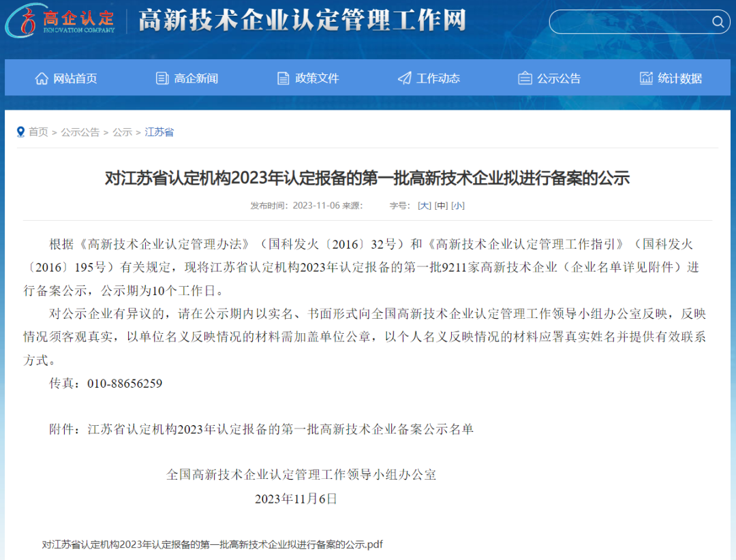Click the 高企认定 site logo
The height and width of the screenshot is (560, 736).
pos(60,20)
